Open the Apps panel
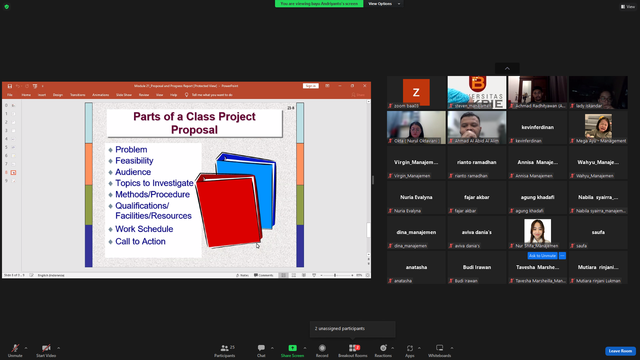 (410, 350)
